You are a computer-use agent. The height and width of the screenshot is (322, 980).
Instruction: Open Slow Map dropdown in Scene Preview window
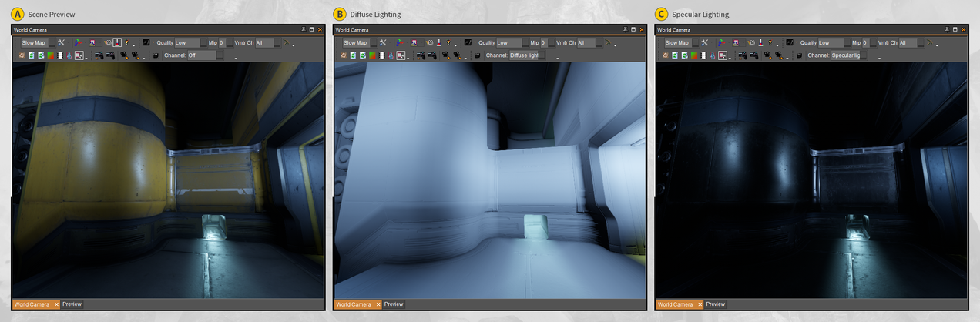(38, 42)
